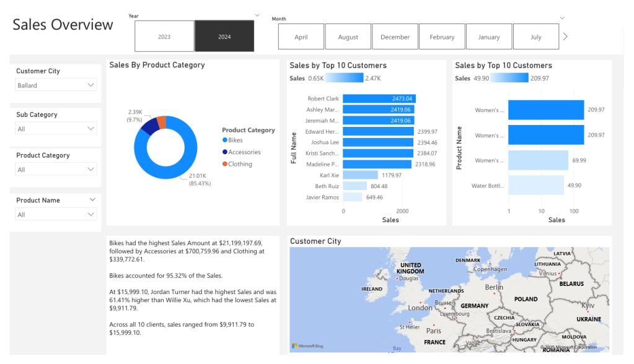Click the chevron above the Month slicer
Image resolution: width=634 pixels, height=364 pixels.
click(562, 18)
